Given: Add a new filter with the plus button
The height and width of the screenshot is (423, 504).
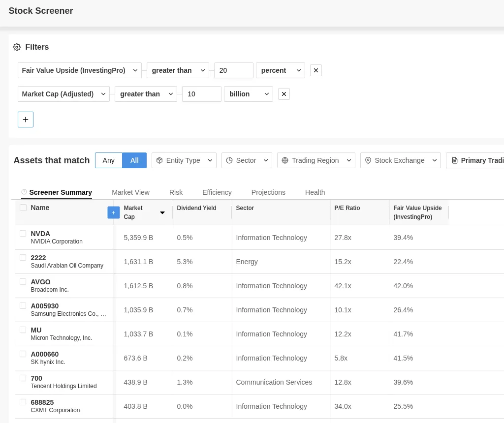Looking at the screenshot, I should click(x=26, y=120).
